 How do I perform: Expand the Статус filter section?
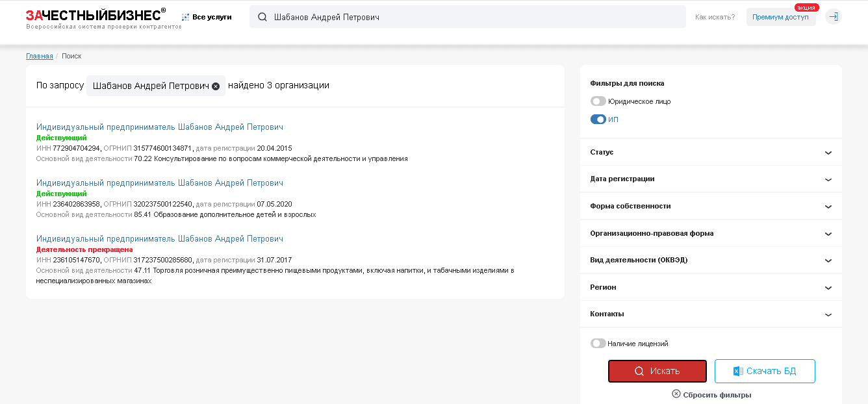coord(828,153)
